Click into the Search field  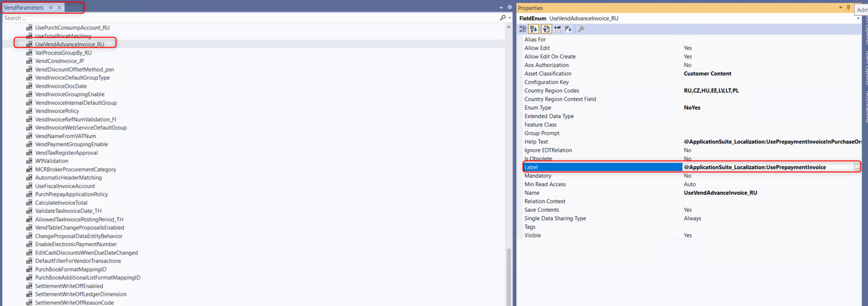[x=250, y=18]
